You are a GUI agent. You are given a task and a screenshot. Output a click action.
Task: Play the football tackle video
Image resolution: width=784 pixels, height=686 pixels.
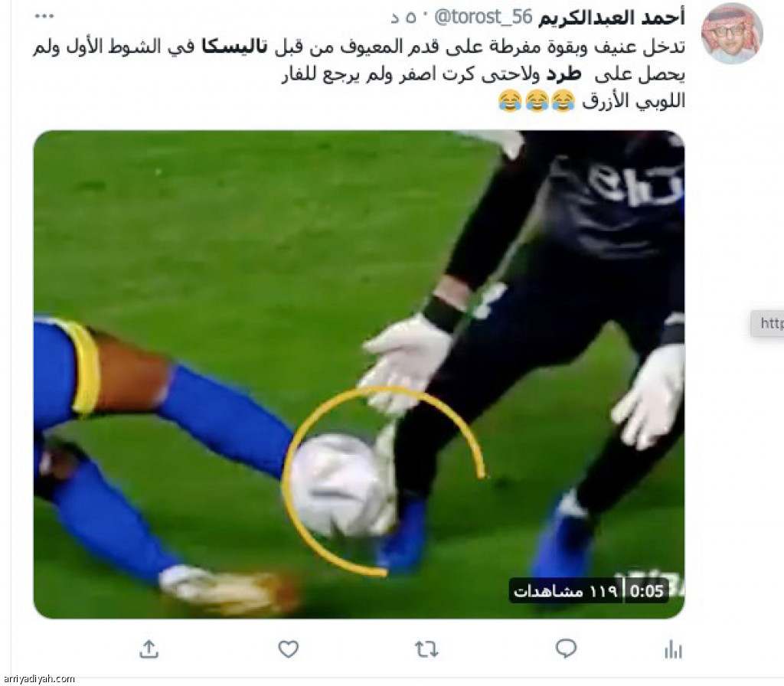click(358, 374)
